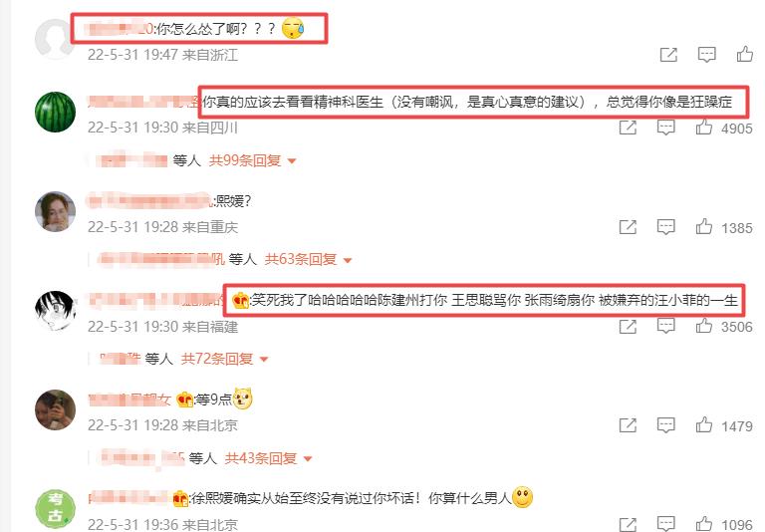Expand 共99条回复 replies
The width and height of the screenshot is (765, 532).
click(252, 160)
